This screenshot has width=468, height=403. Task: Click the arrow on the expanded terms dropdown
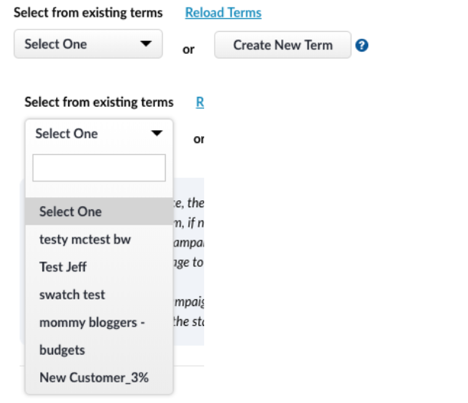[157, 133]
